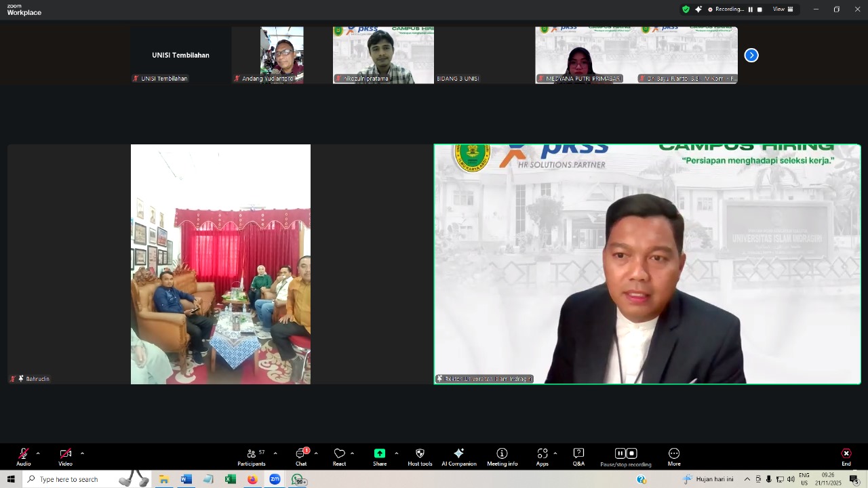Expand share options caret
The image size is (868, 488).
tap(396, 453)
